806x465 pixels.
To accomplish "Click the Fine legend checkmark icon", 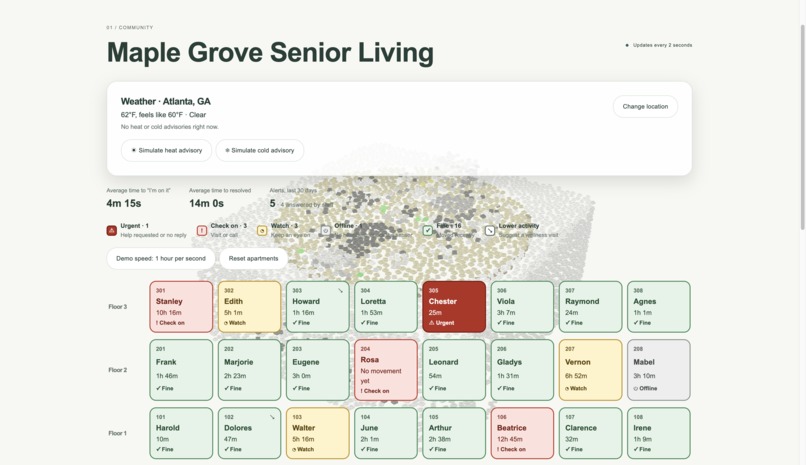I will point(428,231).
